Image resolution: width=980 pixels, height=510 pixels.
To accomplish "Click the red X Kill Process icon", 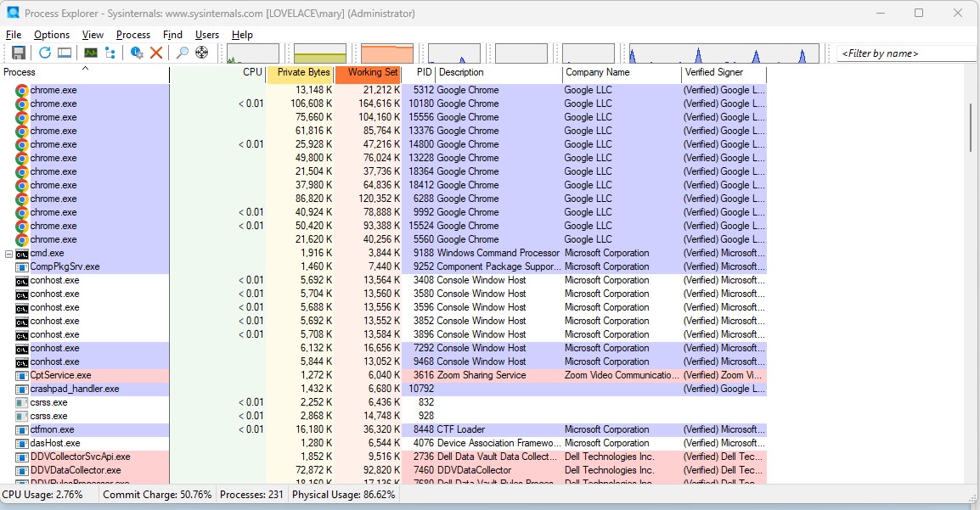I will 156,53.
